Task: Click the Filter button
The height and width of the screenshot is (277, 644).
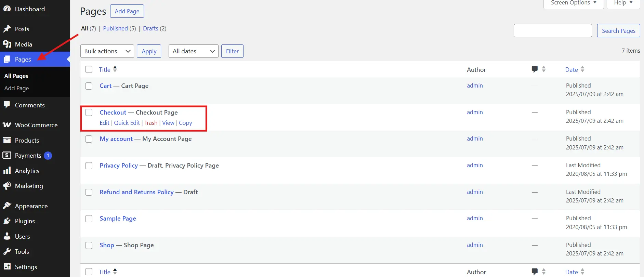Action: point(232,51)
